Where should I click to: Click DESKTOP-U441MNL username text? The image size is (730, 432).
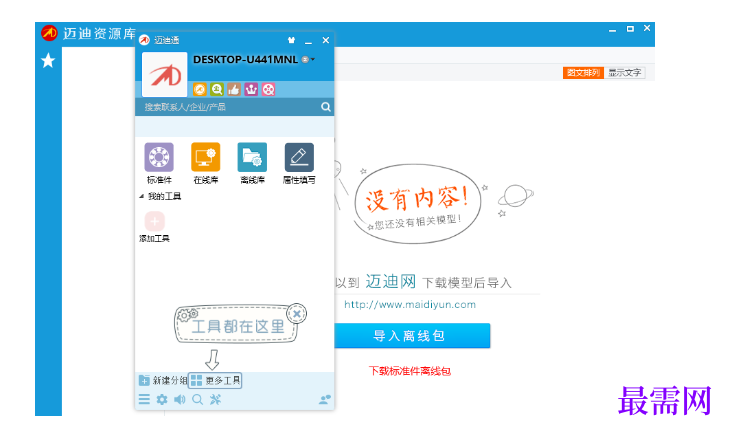tap(245, 60)
